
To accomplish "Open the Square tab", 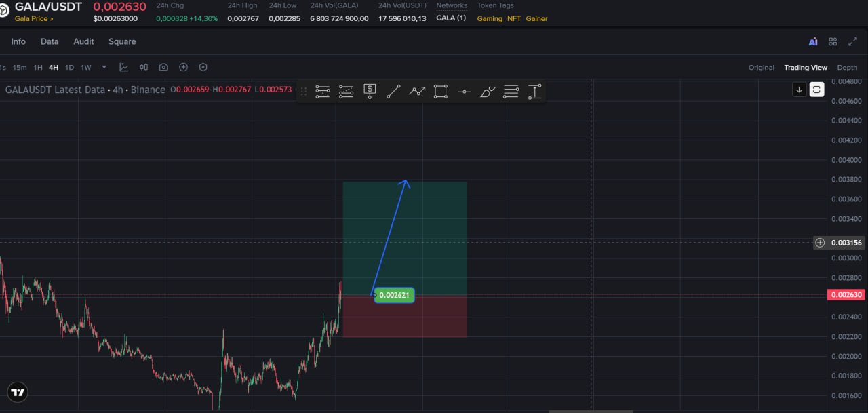I will [122, 41].
